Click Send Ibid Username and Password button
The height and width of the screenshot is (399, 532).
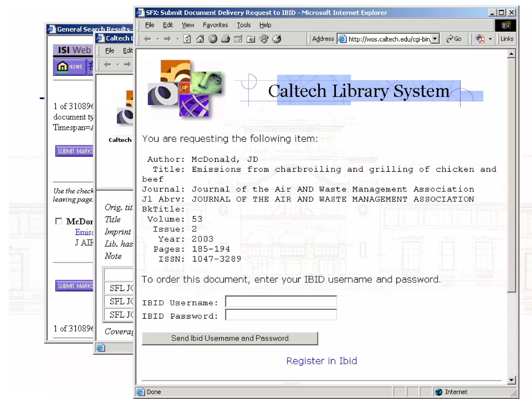tap(230, 338)
